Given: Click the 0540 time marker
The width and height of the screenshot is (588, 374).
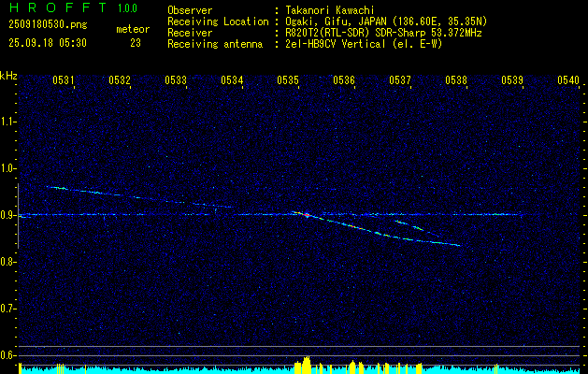Looking at the screenshot, I should 568,80.
